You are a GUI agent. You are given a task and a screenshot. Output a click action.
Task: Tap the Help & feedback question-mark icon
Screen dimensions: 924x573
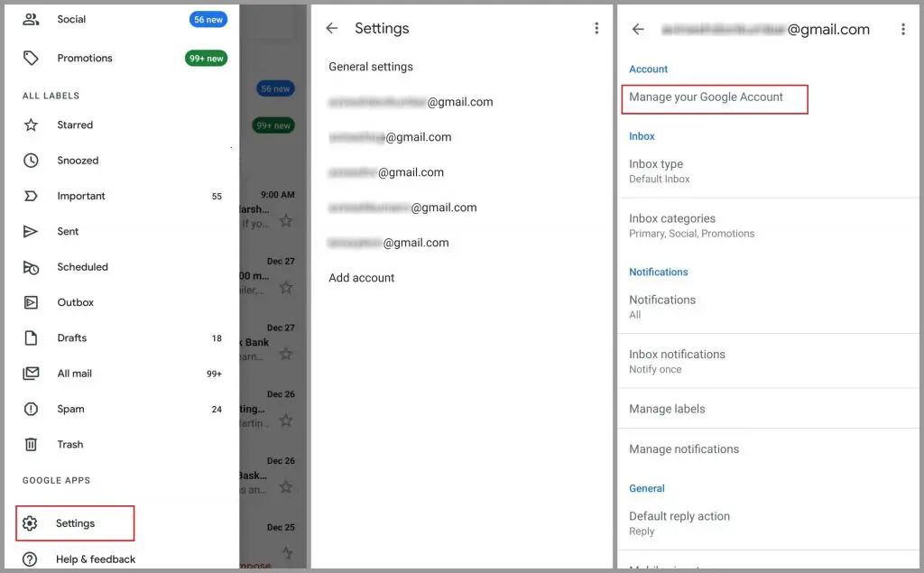(30, 559)
